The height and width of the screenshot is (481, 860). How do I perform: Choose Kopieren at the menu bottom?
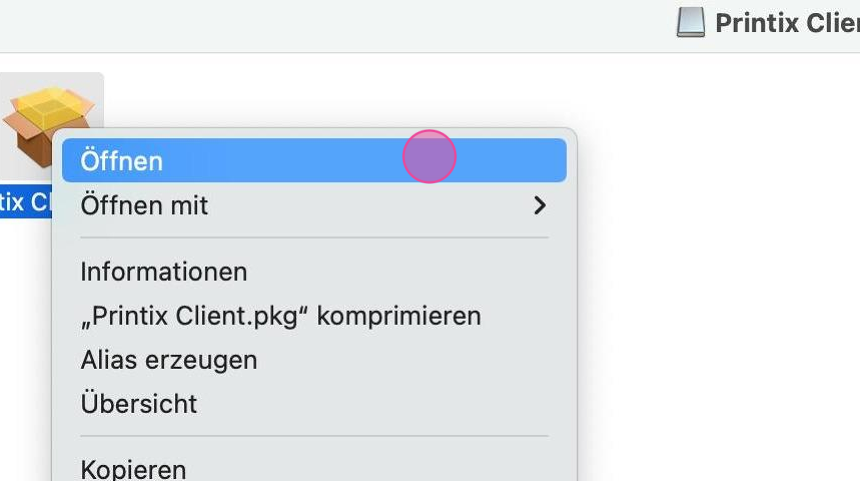click(133, 468)
